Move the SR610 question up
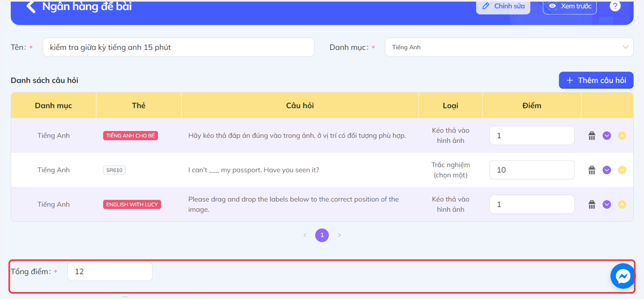644x299 pixels. pos(622,170)
